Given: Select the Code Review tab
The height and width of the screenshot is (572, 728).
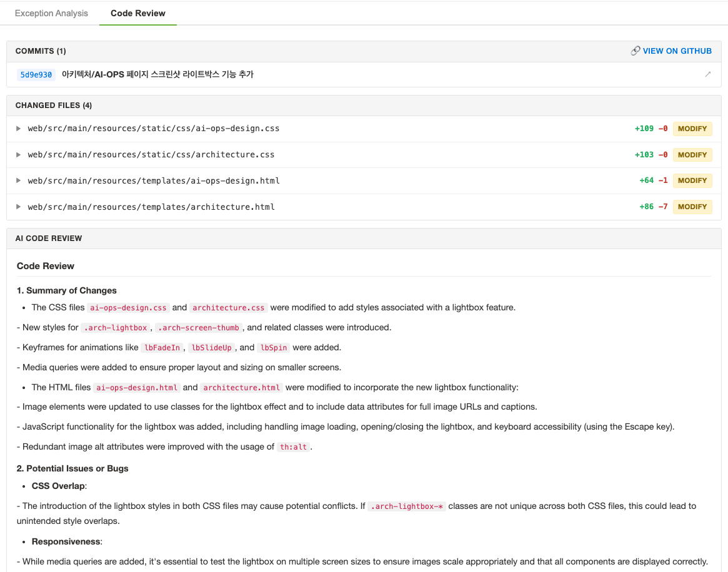Looking at the screenshot, I should [138, 13].
